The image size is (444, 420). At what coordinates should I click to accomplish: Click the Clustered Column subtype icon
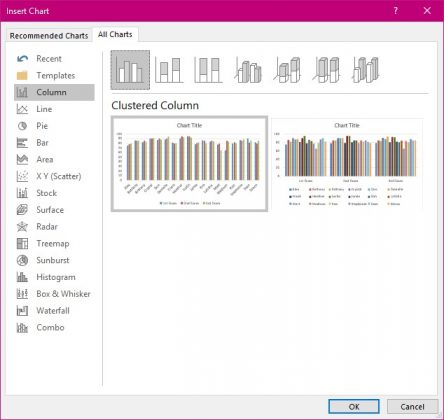pos(130,70)
